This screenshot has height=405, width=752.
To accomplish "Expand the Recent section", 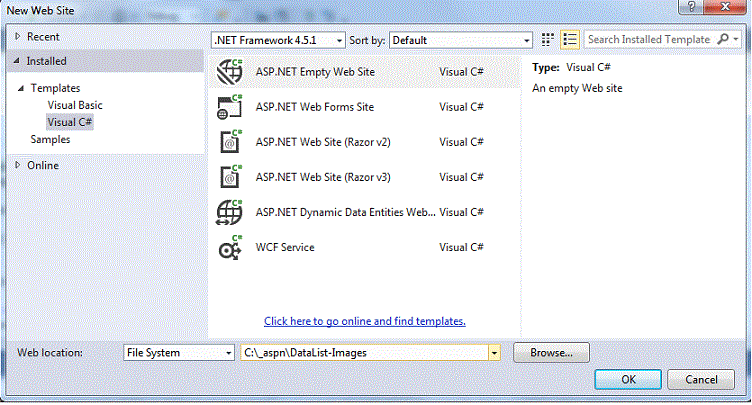I will [x=18, y=36].
